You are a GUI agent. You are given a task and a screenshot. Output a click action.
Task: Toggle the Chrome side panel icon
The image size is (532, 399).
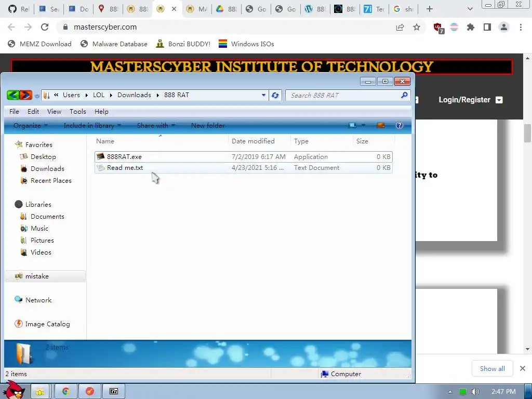(487, 27)
